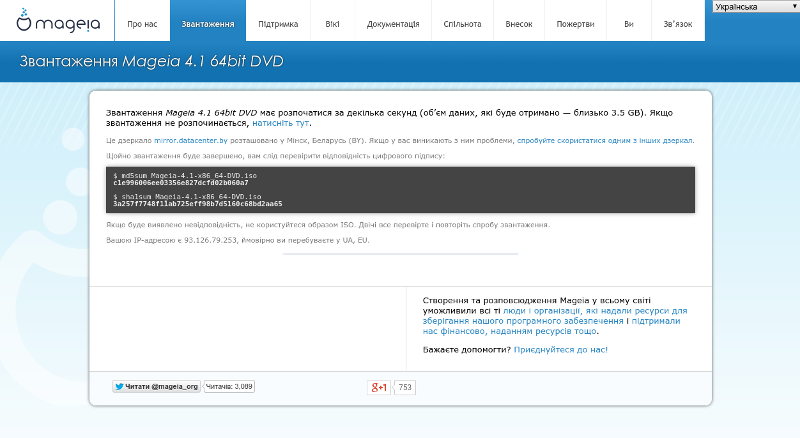800x438 pixels.
Task: Open the Ви menu item
Action: tap(628, 22)
